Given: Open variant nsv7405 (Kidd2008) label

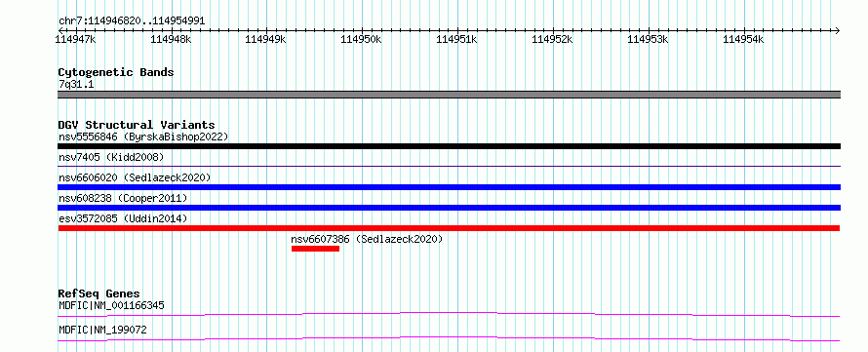Looking at the screenshot, I should [111, 157].
